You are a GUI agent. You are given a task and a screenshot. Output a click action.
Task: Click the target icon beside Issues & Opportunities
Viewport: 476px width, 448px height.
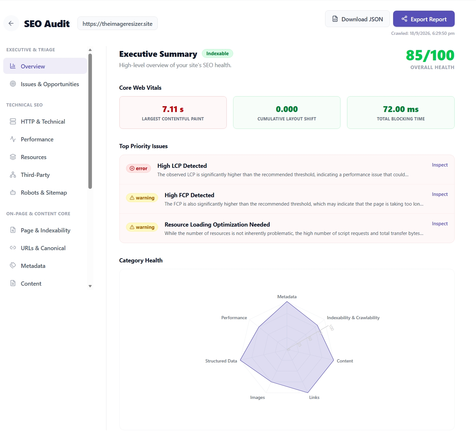13,84
